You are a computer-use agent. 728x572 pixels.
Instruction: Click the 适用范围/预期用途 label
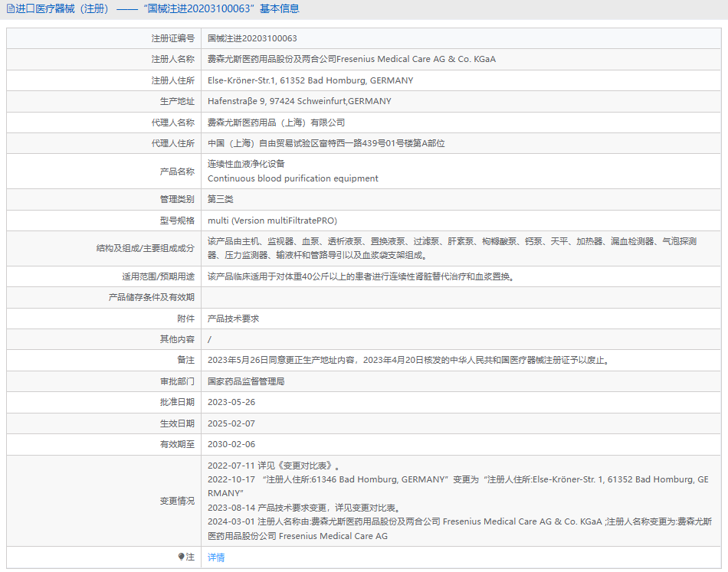coord(159,277)
